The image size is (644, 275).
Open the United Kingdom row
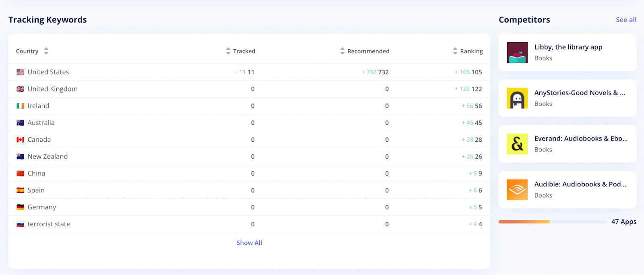pyautogui.click(x=52, y=89)
